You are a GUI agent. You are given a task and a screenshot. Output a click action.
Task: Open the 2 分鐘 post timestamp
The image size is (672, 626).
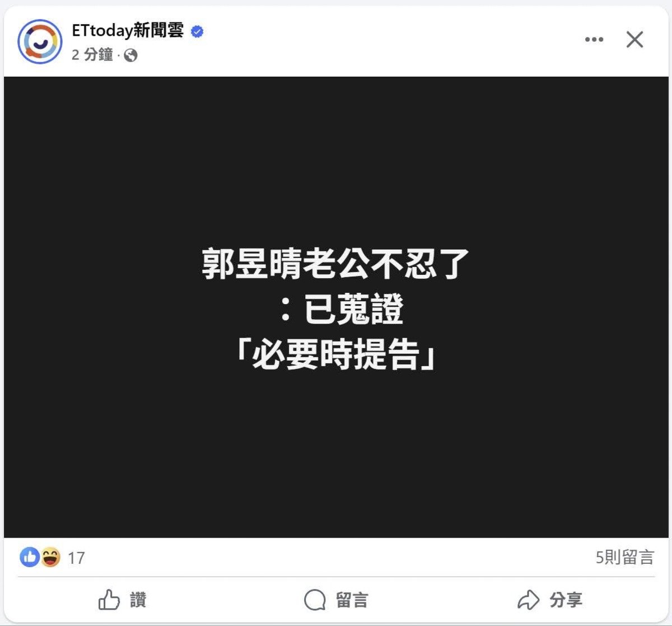coord(92,55)
